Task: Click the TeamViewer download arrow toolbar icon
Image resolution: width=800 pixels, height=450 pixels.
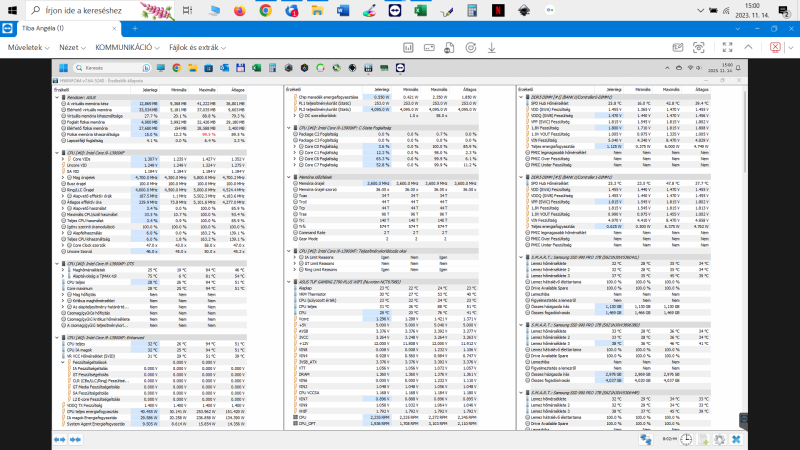Action: pyautogui.click(x=491, y=47)
